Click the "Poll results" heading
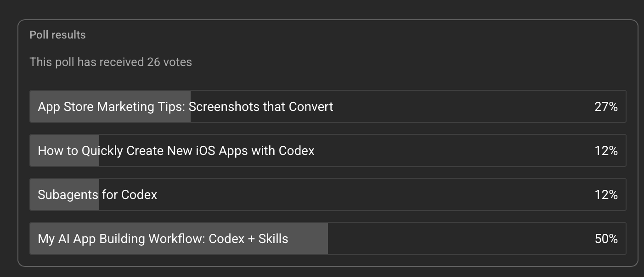644x277 pixels. click(57, 35)
